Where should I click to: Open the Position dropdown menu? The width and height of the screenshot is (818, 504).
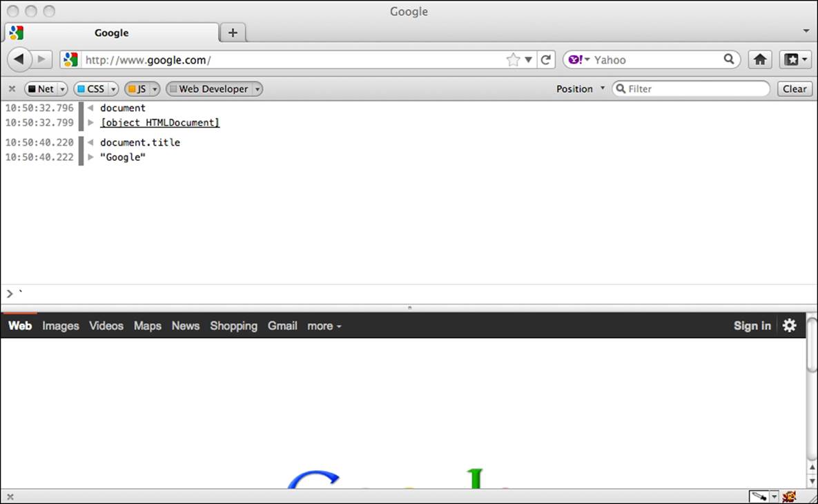point(580,88)
